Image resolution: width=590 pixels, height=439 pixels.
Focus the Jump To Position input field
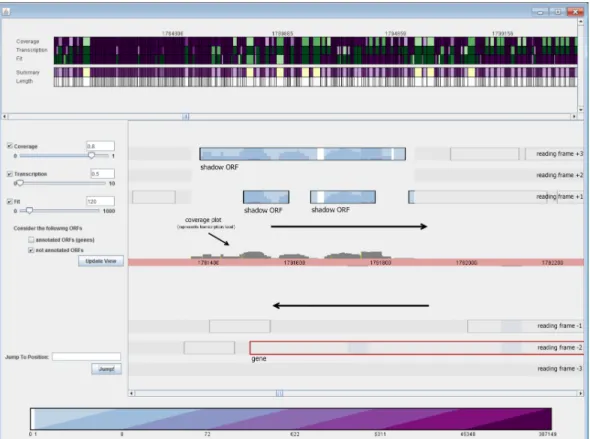click(86, 357)
